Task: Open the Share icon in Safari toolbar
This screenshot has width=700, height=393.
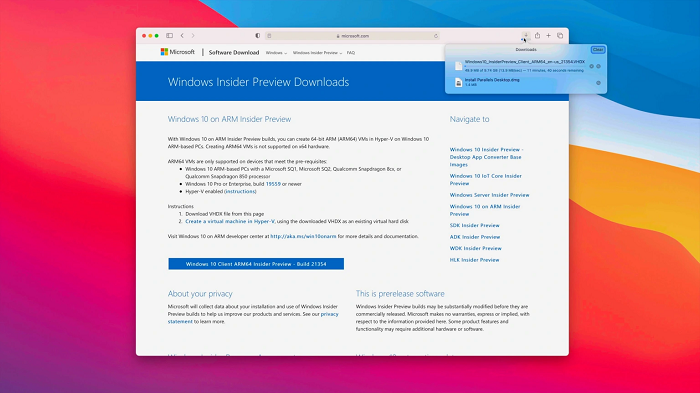Action: tap(538, 35)
